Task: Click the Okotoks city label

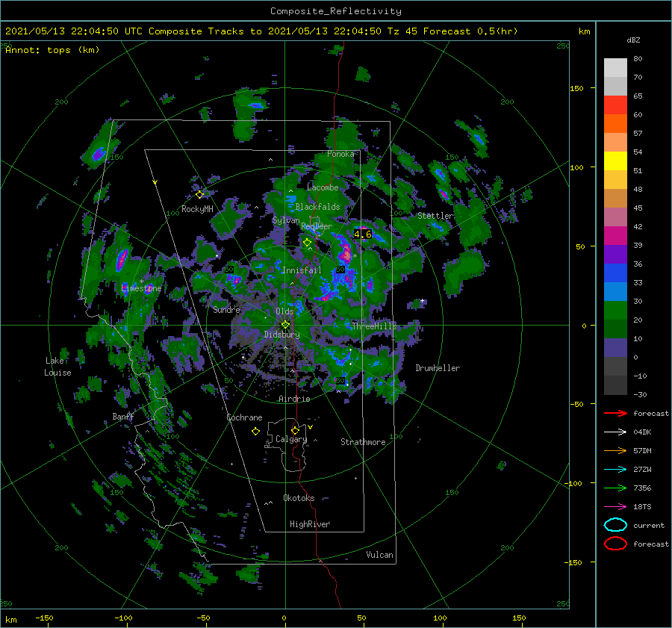Action: [299, 498]
